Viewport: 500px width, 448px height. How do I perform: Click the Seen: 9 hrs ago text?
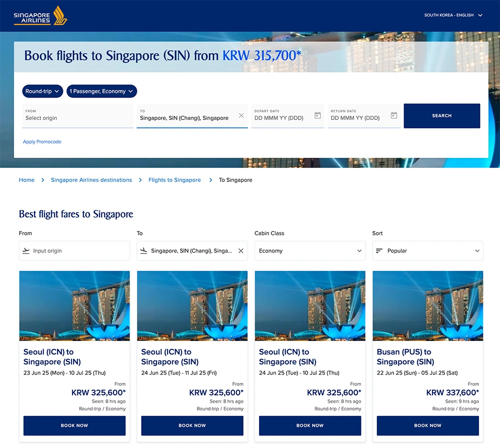point(462,401)
